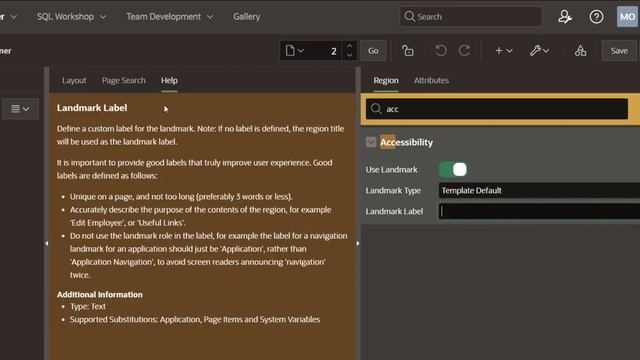
Task: Click into the Landmark Label field
Action: 539,211
